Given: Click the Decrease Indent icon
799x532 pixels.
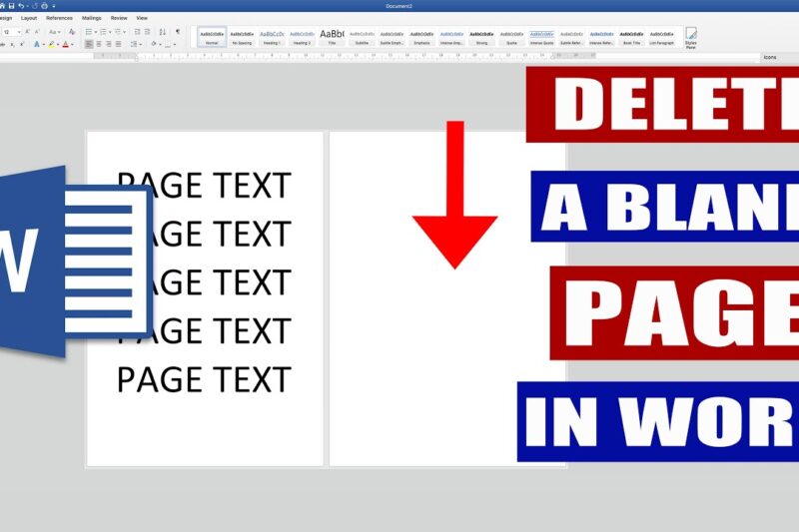Looking at the screenshot, I should pos(137,32).
